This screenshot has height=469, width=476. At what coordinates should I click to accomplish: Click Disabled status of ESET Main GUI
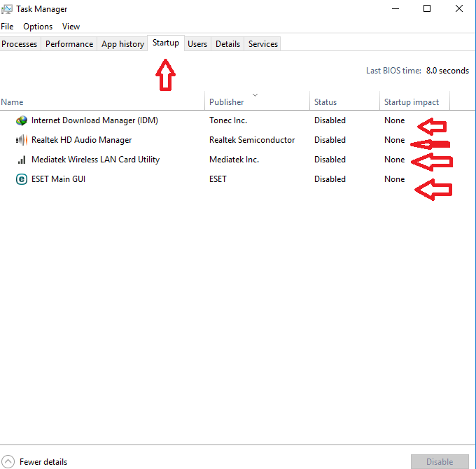[x=330, y=179]
